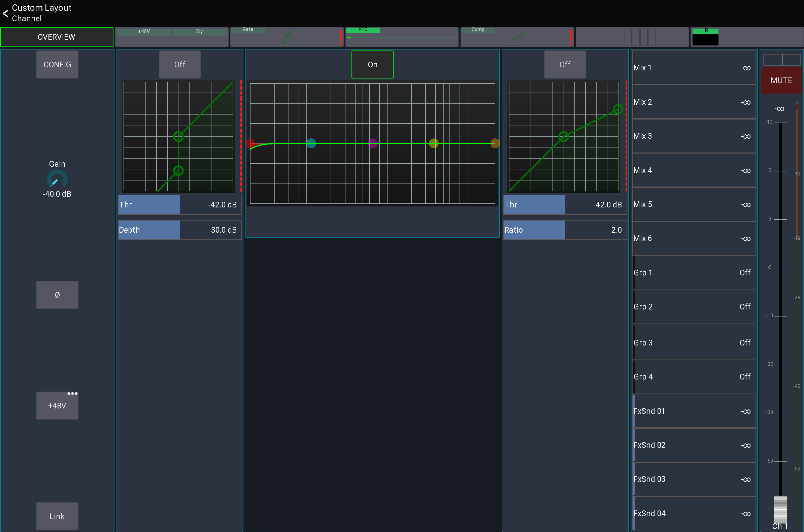Click the Gain knob

[57, 179]
